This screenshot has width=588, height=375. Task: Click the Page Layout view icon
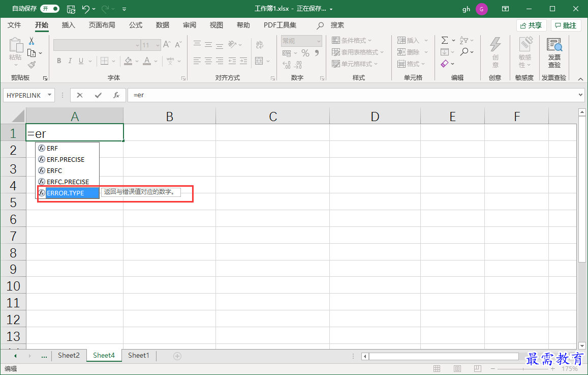(457, 368)
